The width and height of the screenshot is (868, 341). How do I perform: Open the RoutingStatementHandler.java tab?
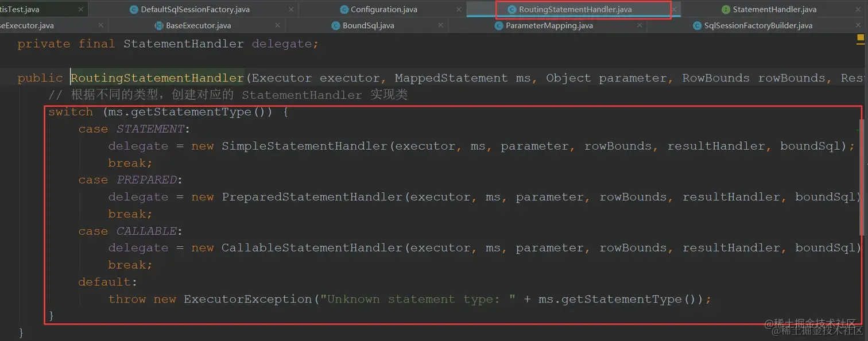click(x=576, y=9)
